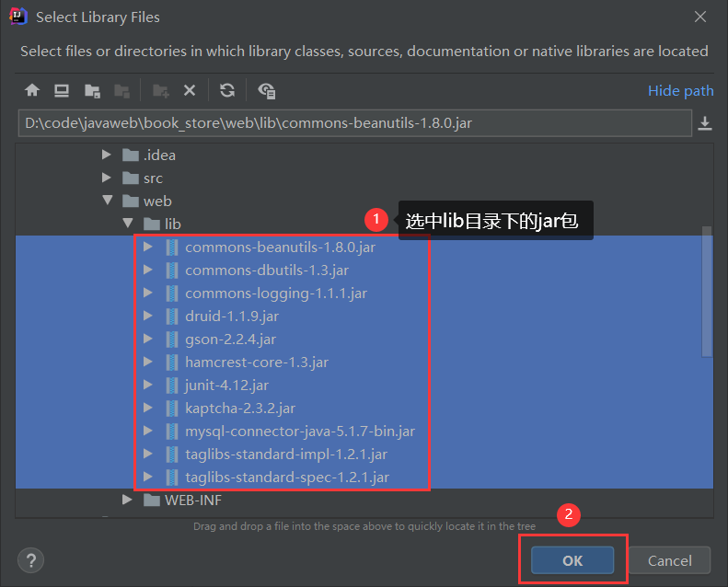Select commons-logging-1.1.1.jar
The height and width of the screenshot is (587, 728).
tap(276, 293)
